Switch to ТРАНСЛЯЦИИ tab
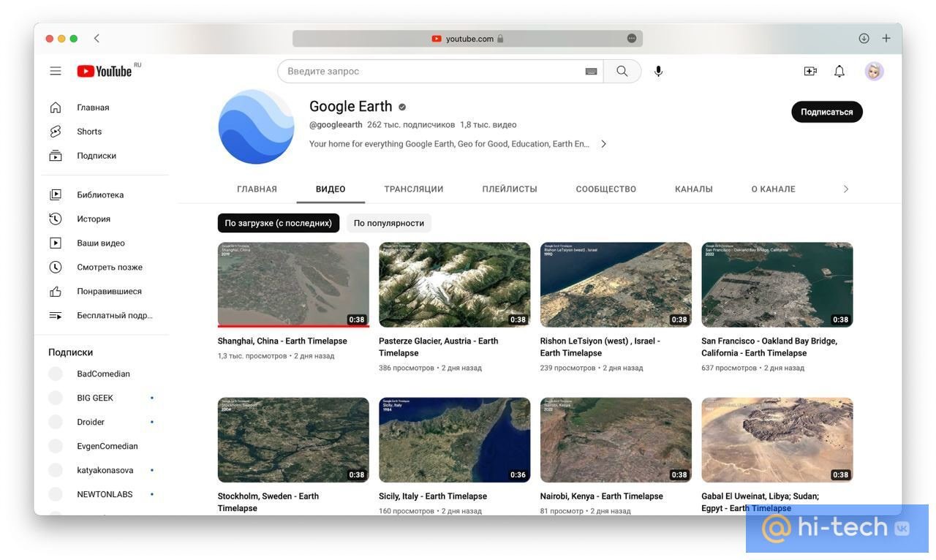Image resolution: width=936 pixels, height=560 pixels. click(x=414, y=189)
